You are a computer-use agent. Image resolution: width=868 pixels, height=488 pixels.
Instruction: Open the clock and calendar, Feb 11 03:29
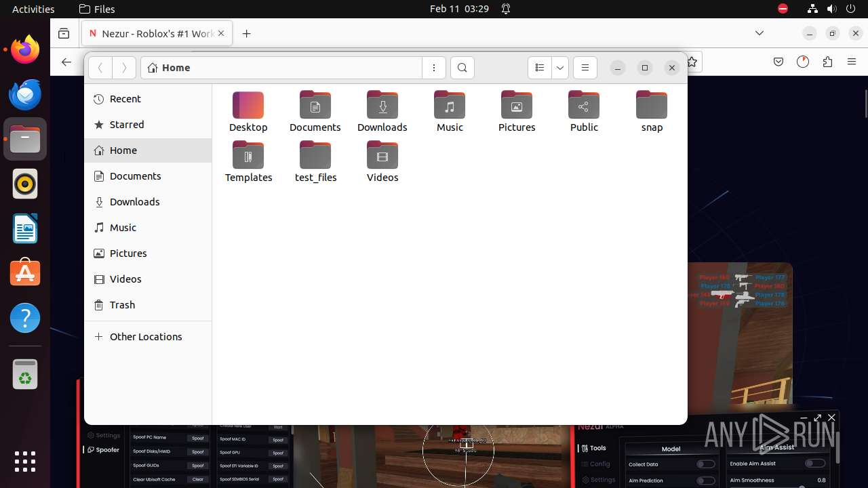[x=459, y=9]
